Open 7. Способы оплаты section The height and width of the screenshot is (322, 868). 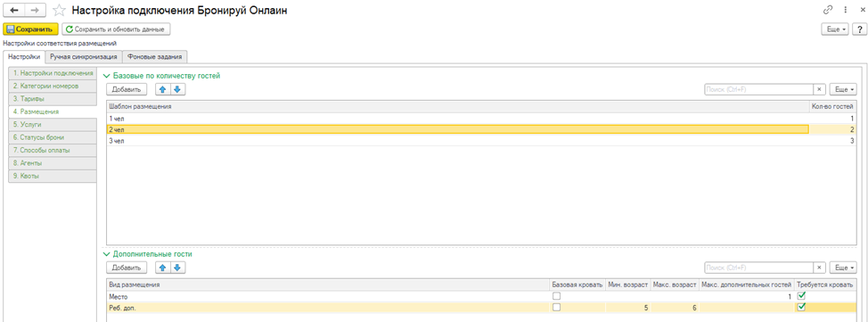coord(53,150)
